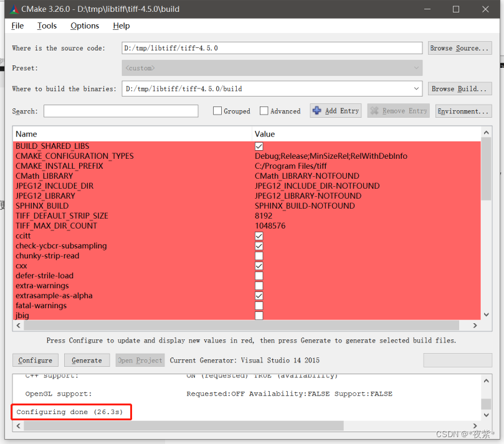The height and width of the screenshot is (444, 504).
Task: Uncheck the BUILD_SHARED_LIBS checkbox
Action: point(259,146)
